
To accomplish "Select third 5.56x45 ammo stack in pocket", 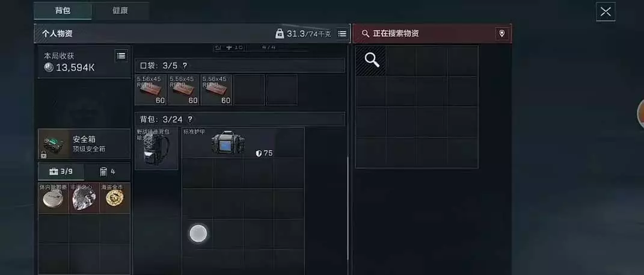I will [216, 90].
